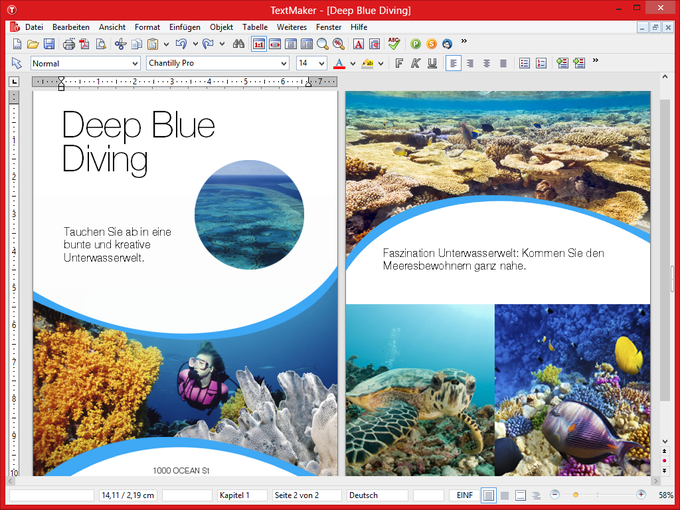Image resolution: width=680 pixels, height=510 pixels.
Task: Cut selection with the scissors icon
Action: coord(120,44)
